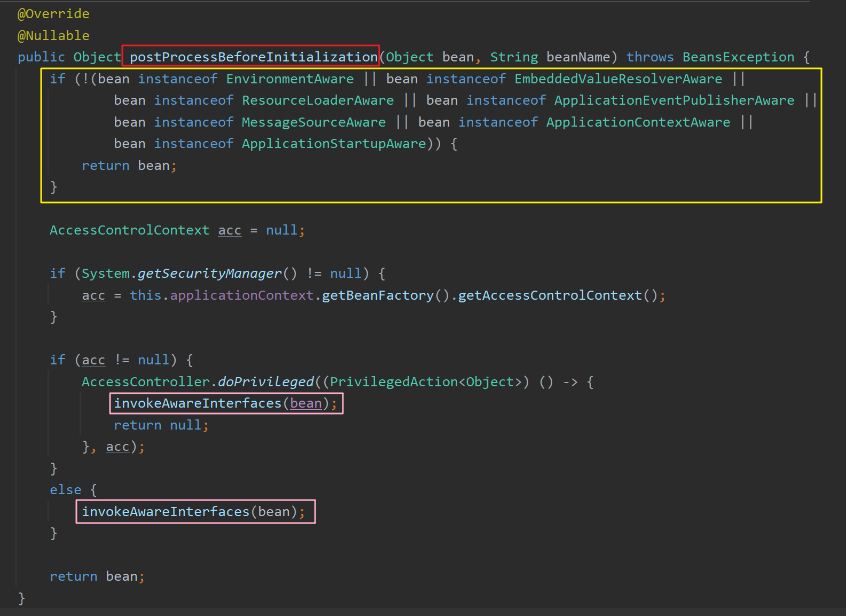Click the @Override annotation
Image resolution: width=846 pixels, height=616 pixels.
click(53, 14)
